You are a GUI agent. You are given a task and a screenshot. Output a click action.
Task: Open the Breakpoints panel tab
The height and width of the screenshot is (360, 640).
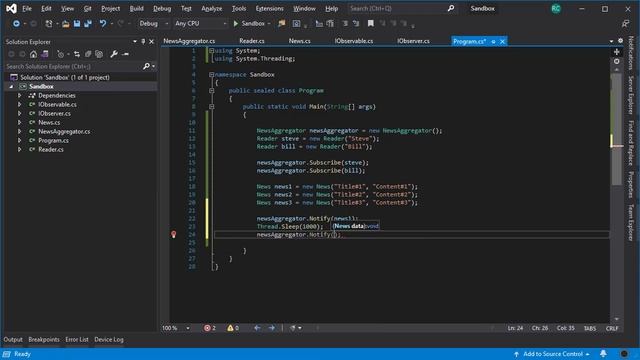click(x=44, y=339)
